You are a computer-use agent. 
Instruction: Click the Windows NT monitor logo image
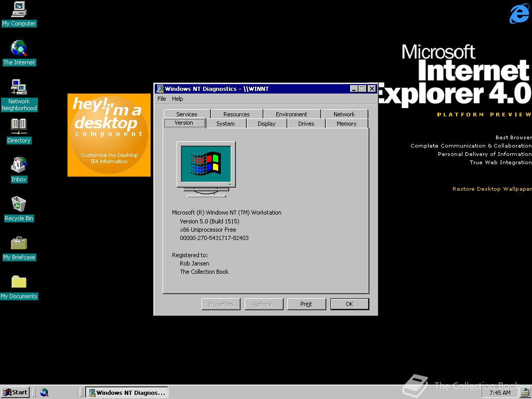206,169
